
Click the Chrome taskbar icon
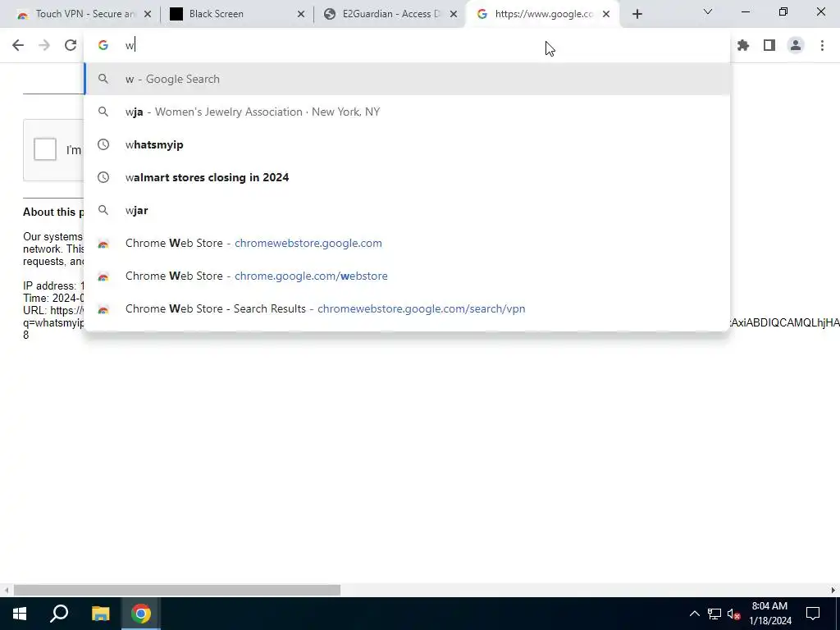coord(141,614)
